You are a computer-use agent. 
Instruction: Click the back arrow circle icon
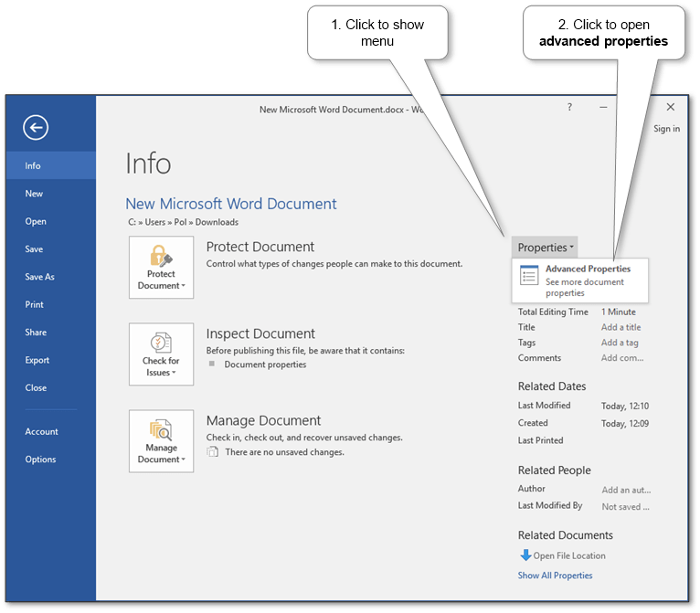pyautogui.click(x=37, y=128)
